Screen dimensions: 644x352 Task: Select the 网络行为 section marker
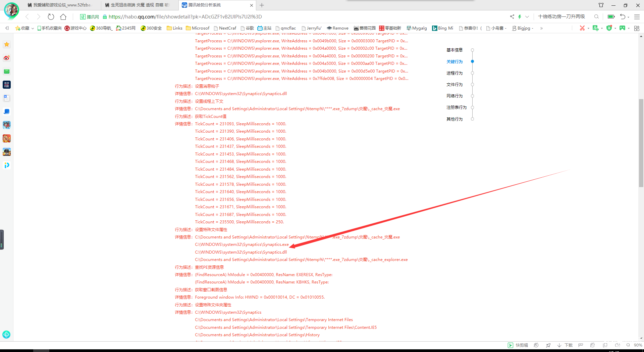tap(472, 96)
